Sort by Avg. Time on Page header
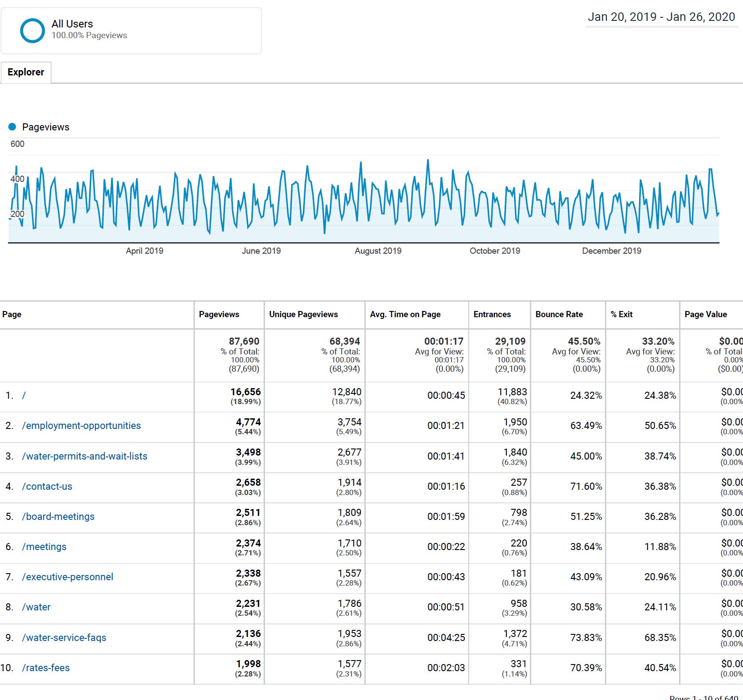 (x=405, y=315)
